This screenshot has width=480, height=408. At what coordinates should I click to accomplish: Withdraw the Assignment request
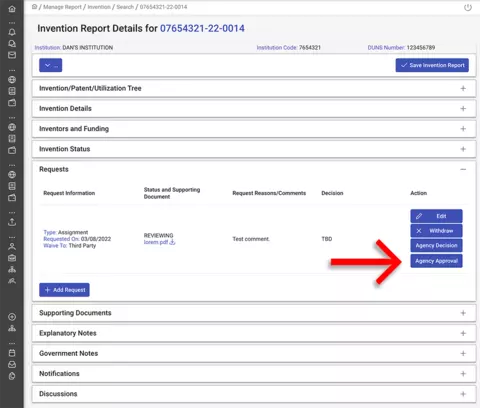[436, 231]
